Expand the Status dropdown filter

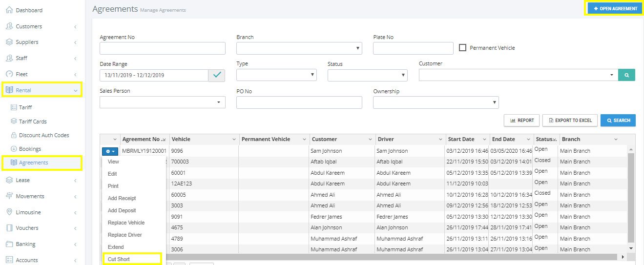(x=367, y=75)
